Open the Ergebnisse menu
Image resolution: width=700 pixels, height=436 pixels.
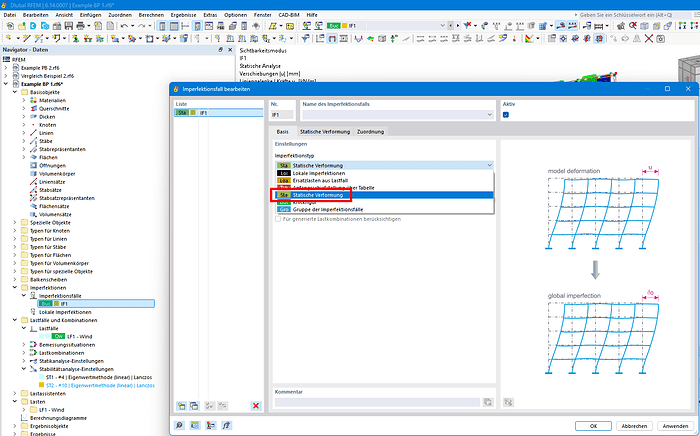[x=183, y=15]
